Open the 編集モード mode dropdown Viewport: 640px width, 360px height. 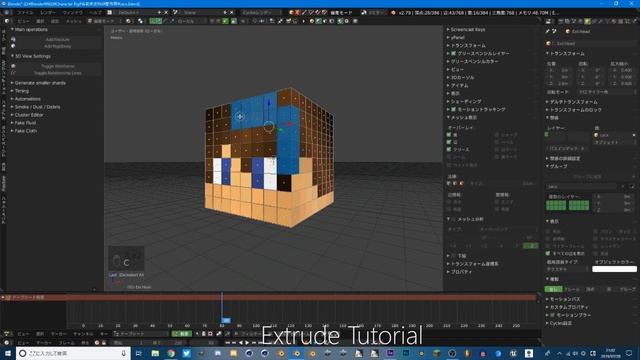[104, 21]
